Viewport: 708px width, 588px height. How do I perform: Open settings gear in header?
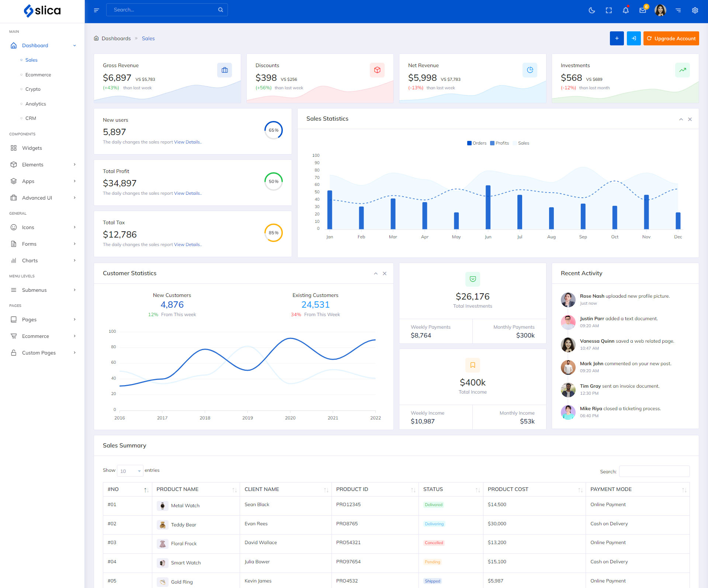click(695, 10)
